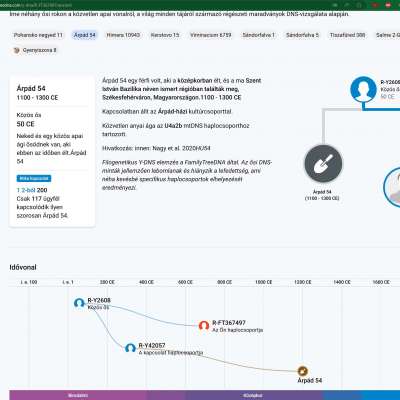This screenshot has height=400, width=400.
Task: Open the Himera 10943 ancient relative
Action: pos(123,35)
